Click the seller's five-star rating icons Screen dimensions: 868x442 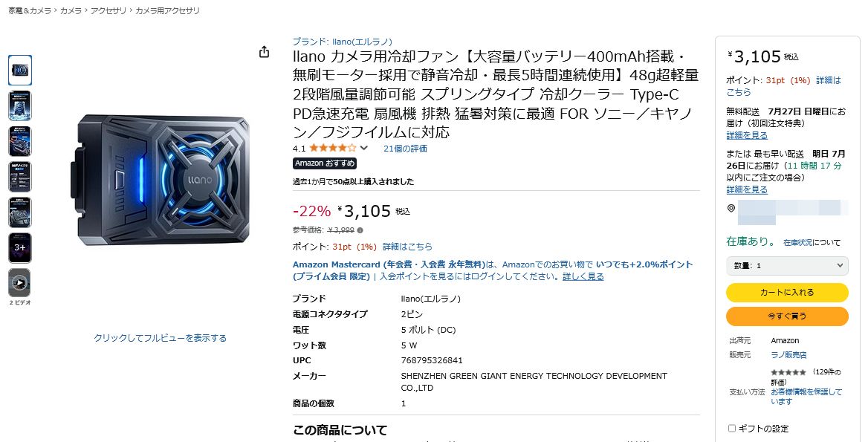788,372
